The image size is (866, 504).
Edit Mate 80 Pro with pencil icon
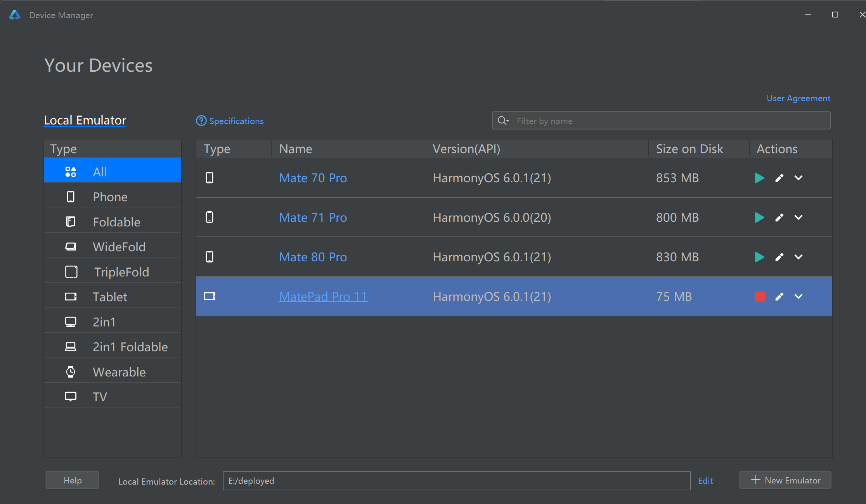pos(779,257)
